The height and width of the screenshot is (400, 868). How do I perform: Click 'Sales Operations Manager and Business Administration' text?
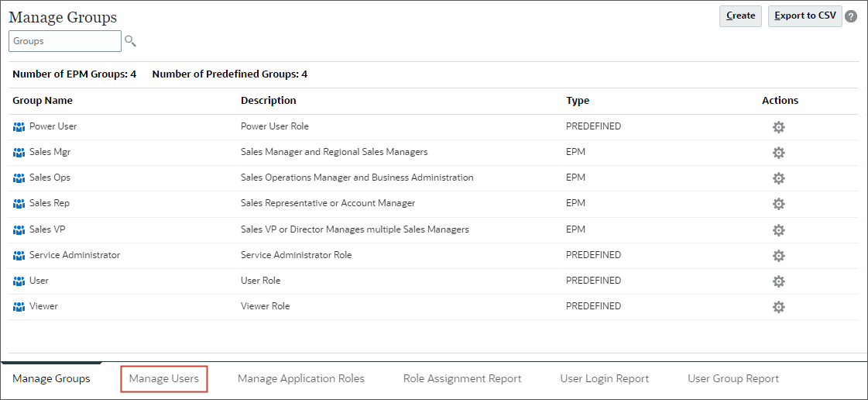coord(357,178)
